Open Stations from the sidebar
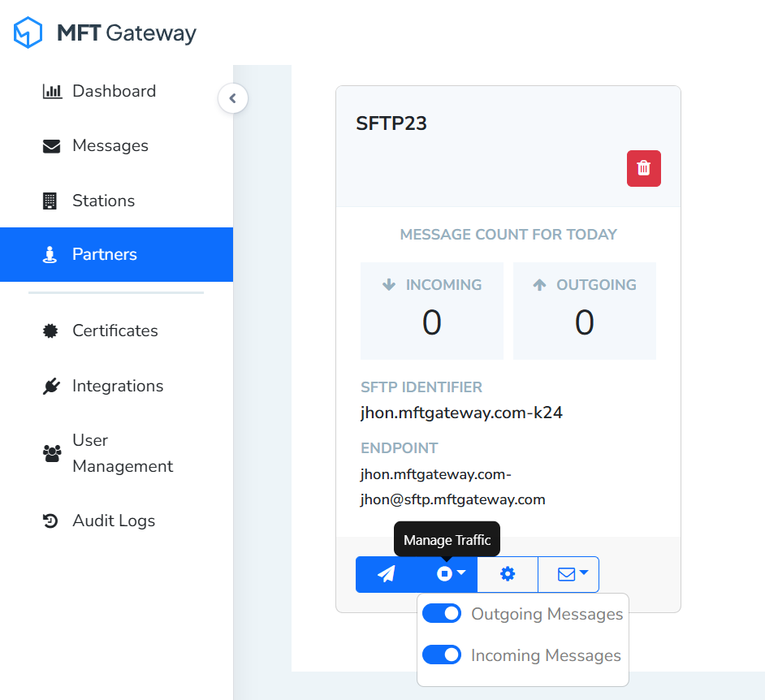The height and width of the screenshot is (700, 765). click(50, 200)
